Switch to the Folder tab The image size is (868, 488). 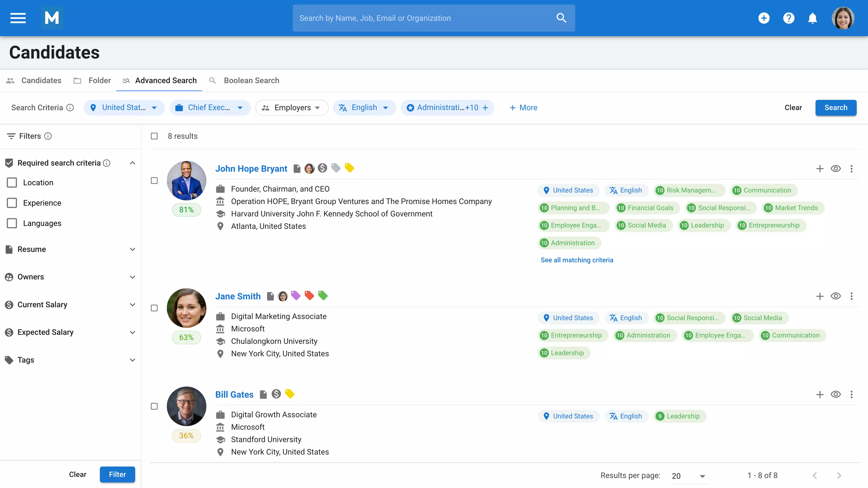point(99,80)
